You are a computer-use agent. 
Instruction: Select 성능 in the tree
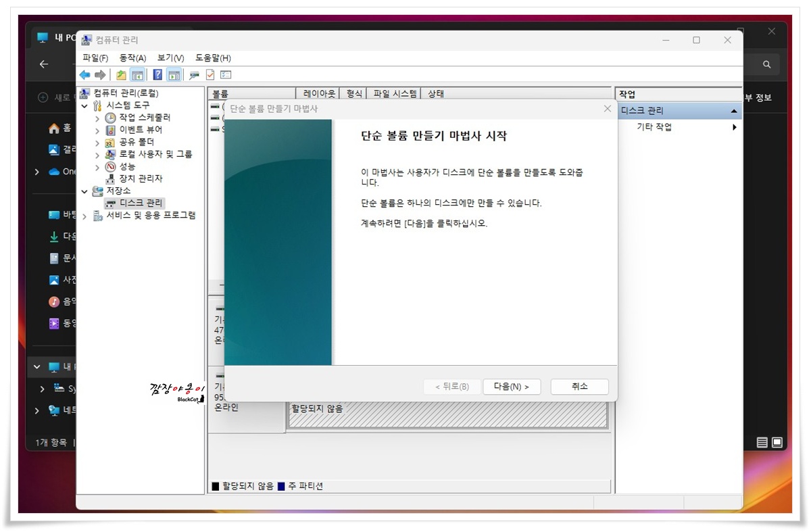tap(127, 166)
